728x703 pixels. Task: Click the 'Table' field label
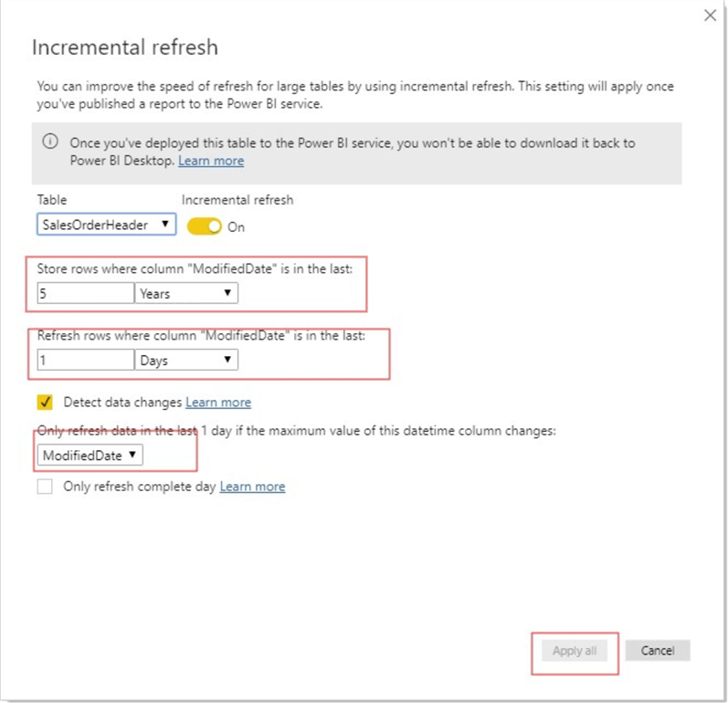pos(52,200)
